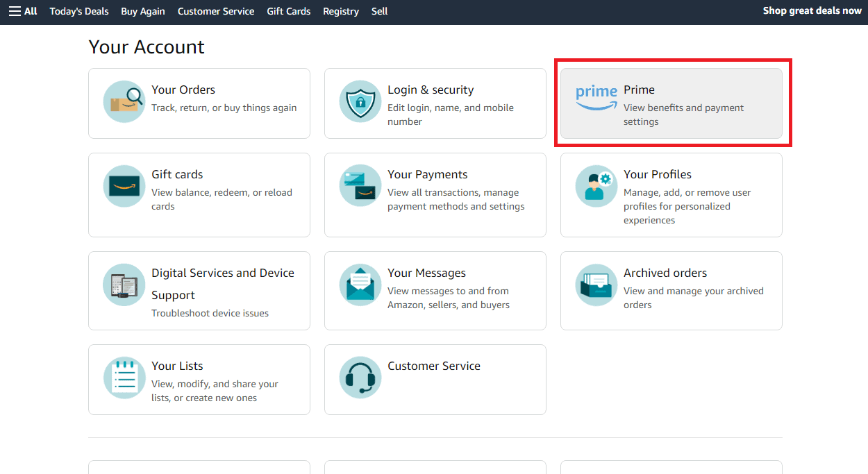Open the All hamburger menu

[23, 11]
